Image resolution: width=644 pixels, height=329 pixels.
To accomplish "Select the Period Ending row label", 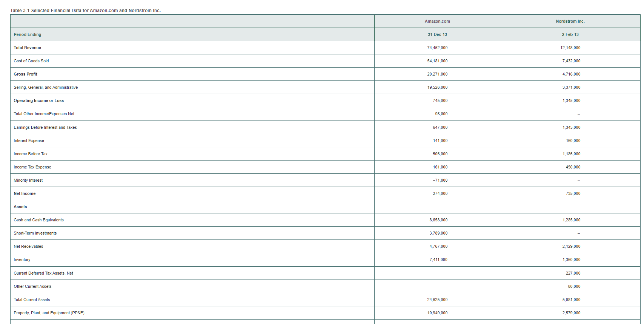I will pos(28,34).
